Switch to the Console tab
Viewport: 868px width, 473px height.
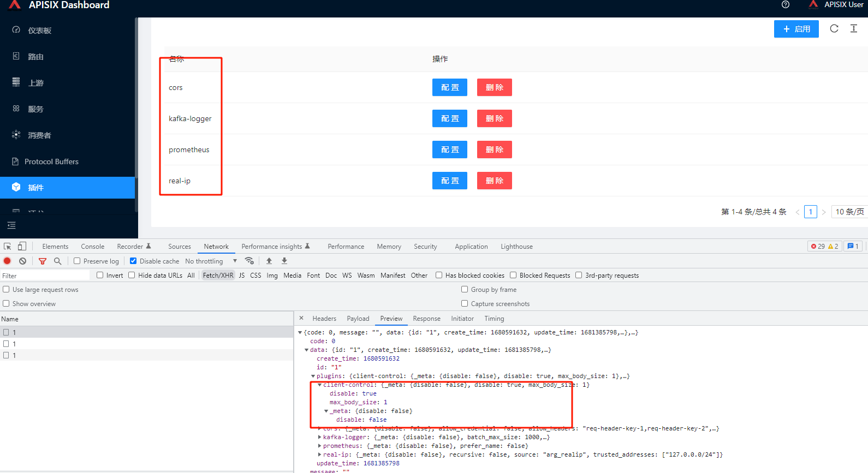point(92,247)
